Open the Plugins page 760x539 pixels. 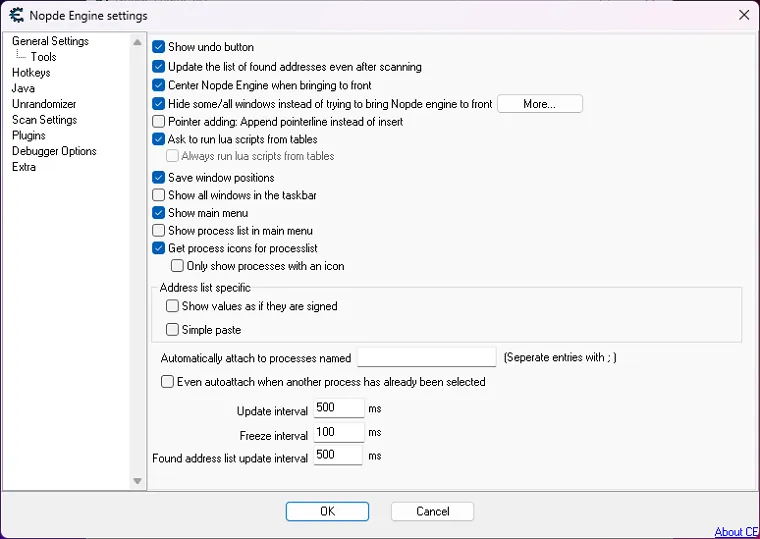pos(29,135)
